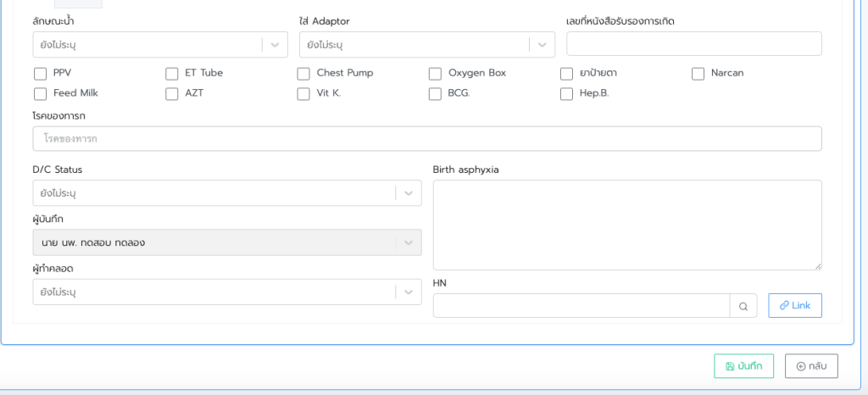Tick the BCG. vaccine checkbox

click(x=435, y=94)
